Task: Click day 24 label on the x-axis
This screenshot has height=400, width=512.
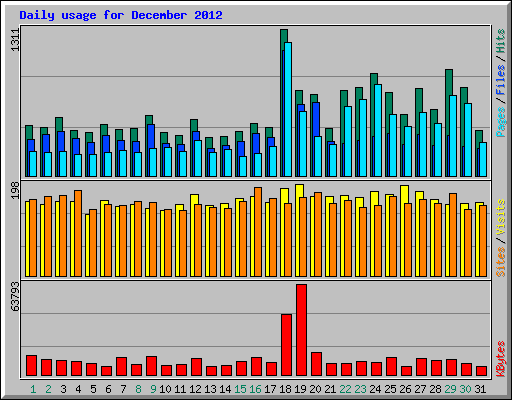Action: (375, 389)
